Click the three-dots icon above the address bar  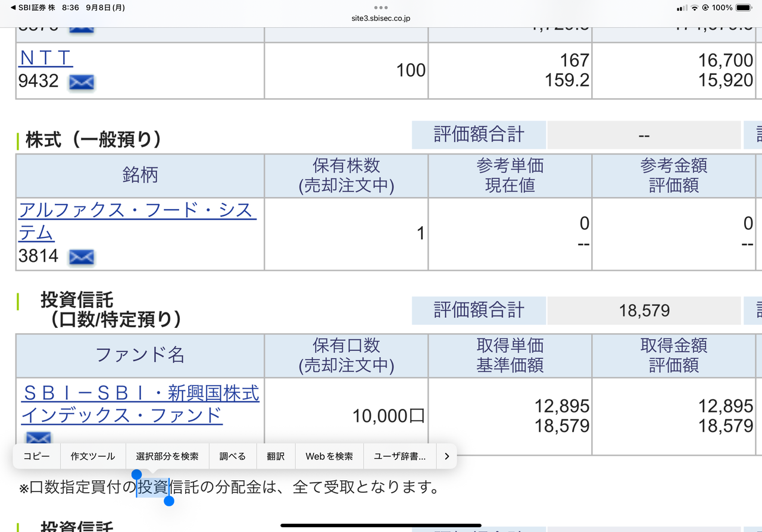[x=380, y=7]
